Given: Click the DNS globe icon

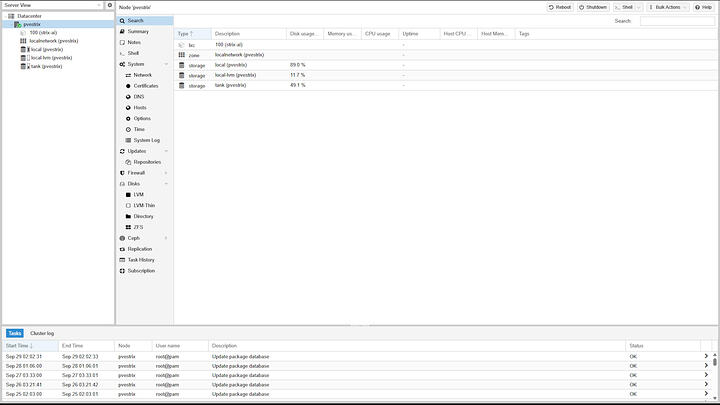Looking at the screenshot, I should (128, 97).
